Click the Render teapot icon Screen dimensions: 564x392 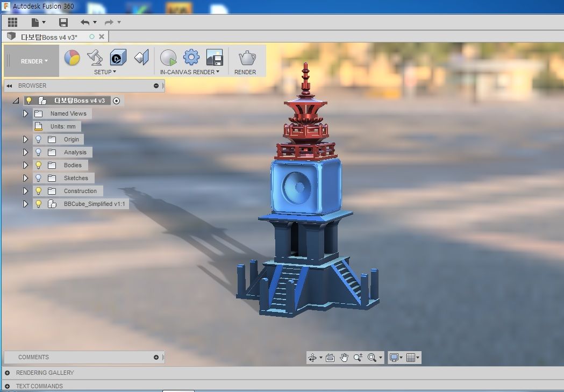coord(247,58)
